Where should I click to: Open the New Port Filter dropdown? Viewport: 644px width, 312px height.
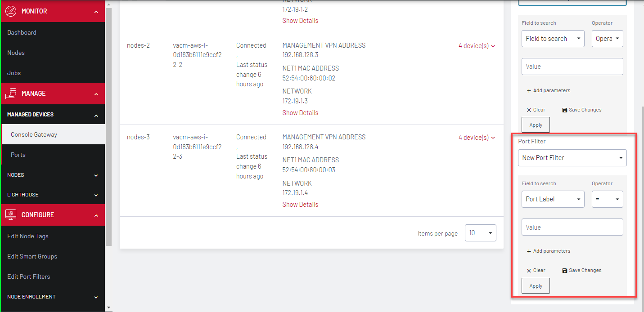point(572,158)
